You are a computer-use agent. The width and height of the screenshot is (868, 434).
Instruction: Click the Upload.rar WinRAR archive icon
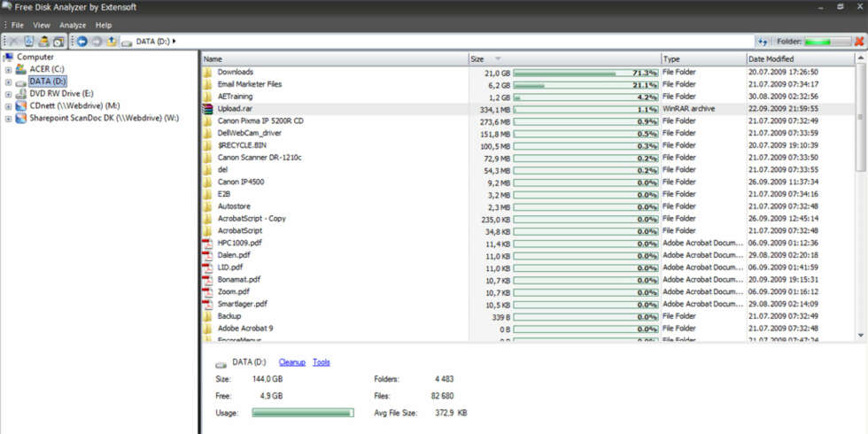(207, 108)
